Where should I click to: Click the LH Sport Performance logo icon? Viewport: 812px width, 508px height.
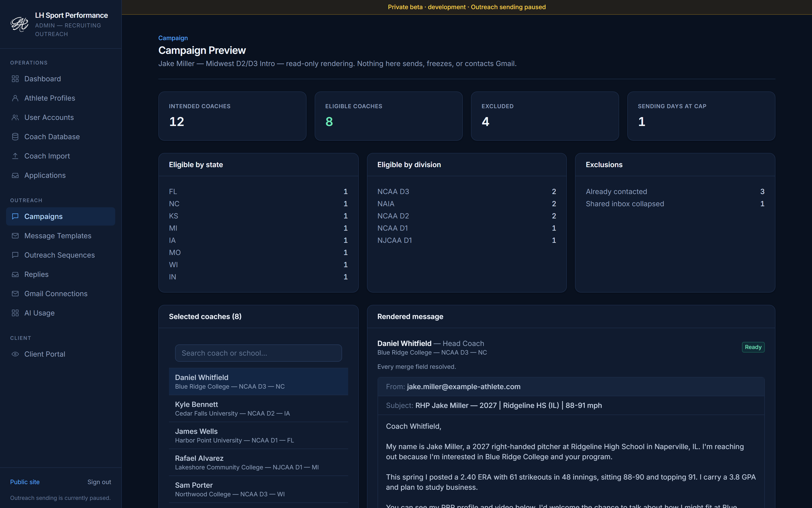(x=20, y=24)
